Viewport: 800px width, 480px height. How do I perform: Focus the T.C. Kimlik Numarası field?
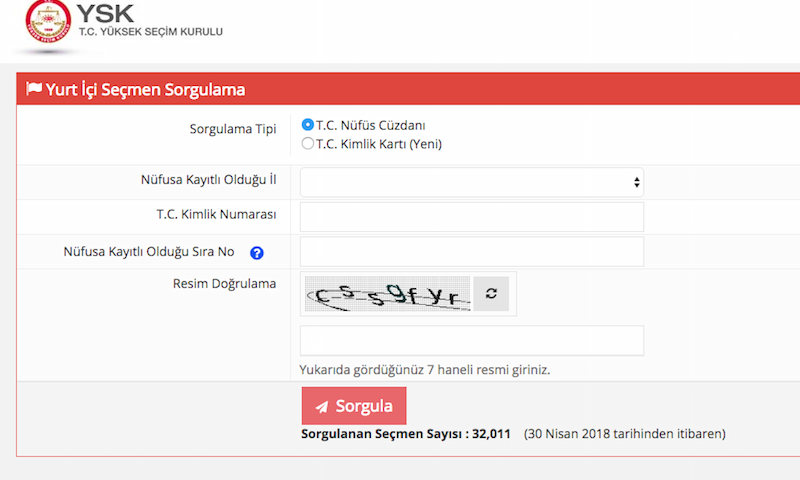(x=471, y=217)
